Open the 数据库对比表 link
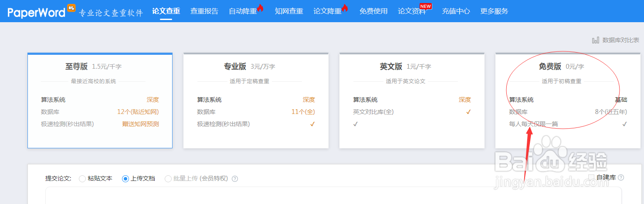Image resolution: width=644 pixels, height=204 pixels. coord(621,40)
